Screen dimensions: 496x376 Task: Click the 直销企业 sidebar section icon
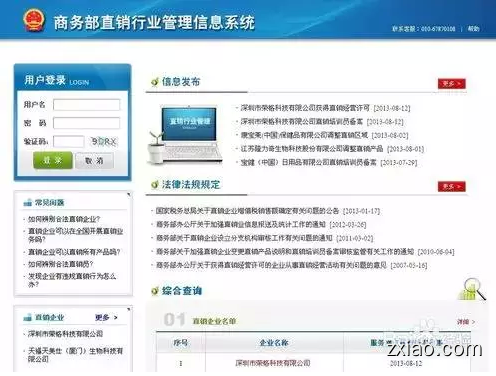tap(28, 317)
